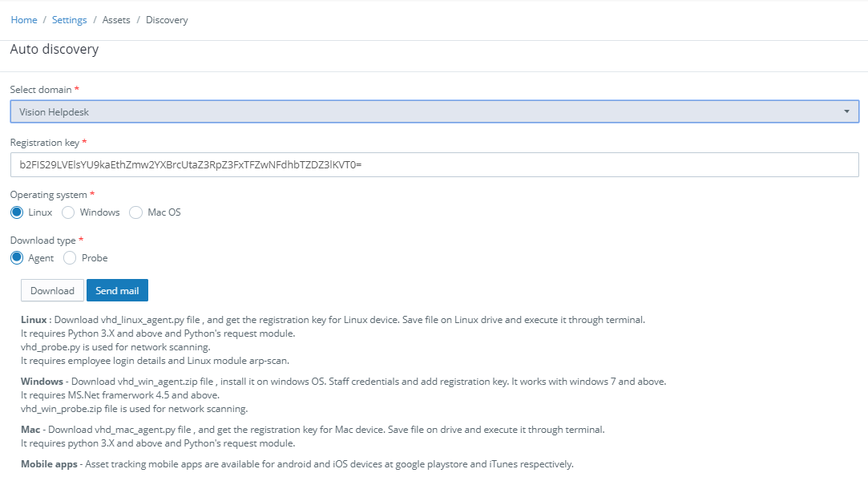The image size is (868, 477).
Task: Select Windows operating system radio
Action: 68,212
